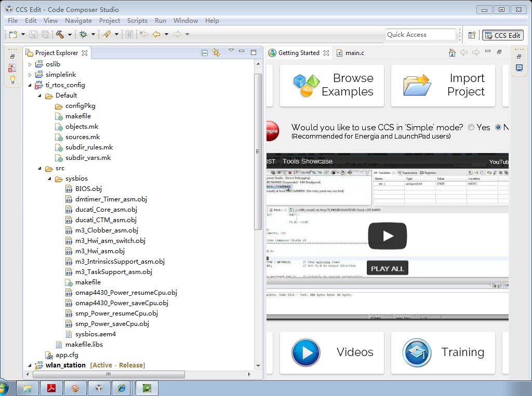The image size is (532, 396).
Task: Close the Project Explorer view tab
Action: 85,53
